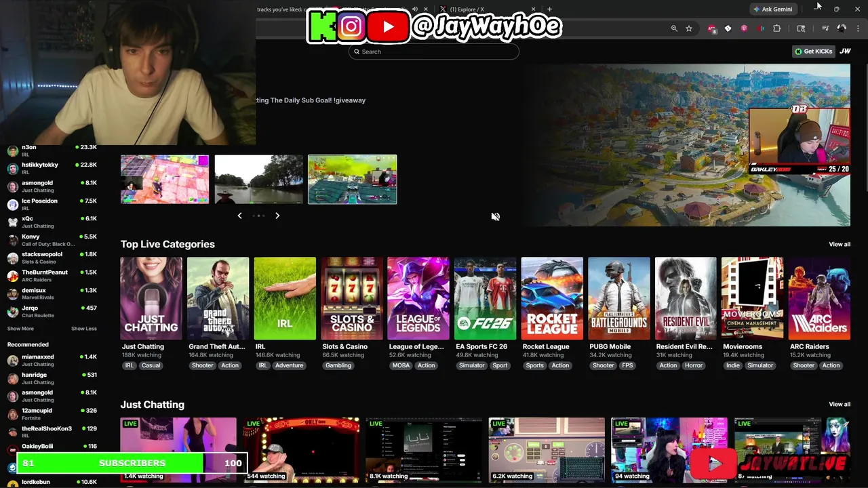View all Top Live Categories
The width and height of the screenshot is (868, 488).
[839, 244]
